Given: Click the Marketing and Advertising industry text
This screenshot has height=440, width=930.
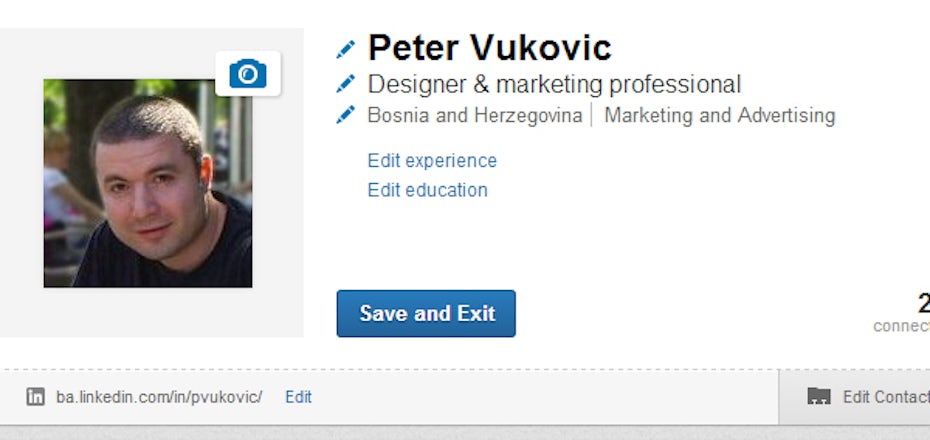Looking at the screenshot, I should 719,115.
